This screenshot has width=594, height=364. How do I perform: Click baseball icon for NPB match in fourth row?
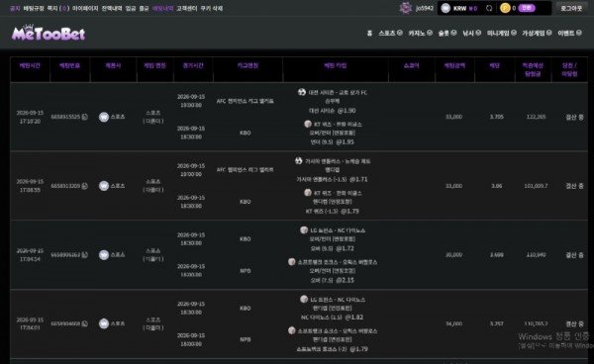click(x=292, y=330)
